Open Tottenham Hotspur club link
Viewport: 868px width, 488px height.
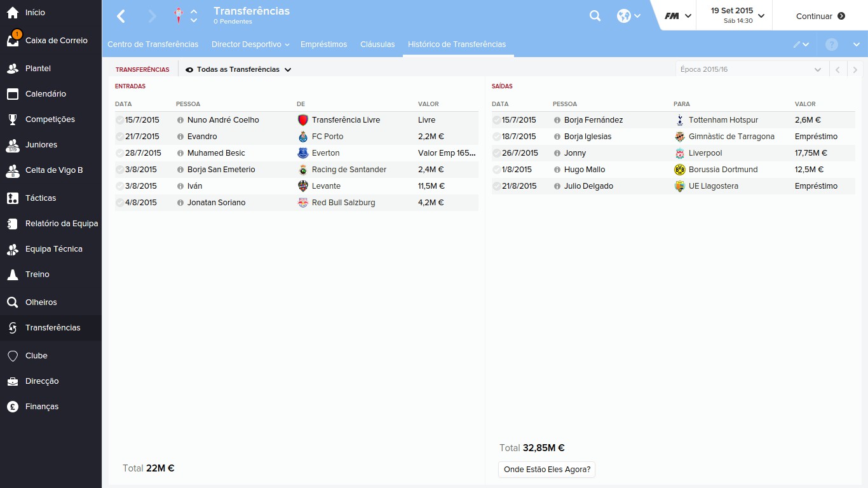click(x=723, y=120)
